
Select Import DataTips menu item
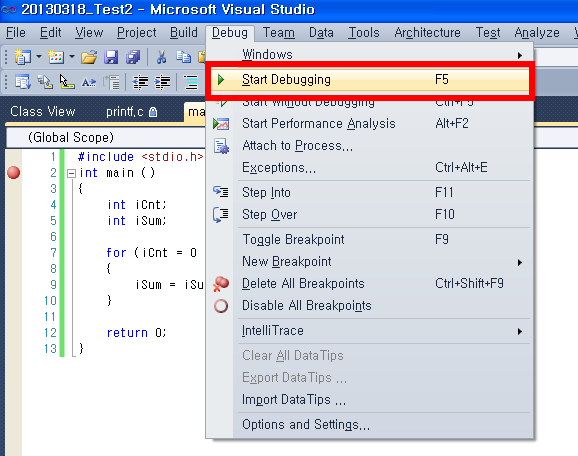click(370, 400)
